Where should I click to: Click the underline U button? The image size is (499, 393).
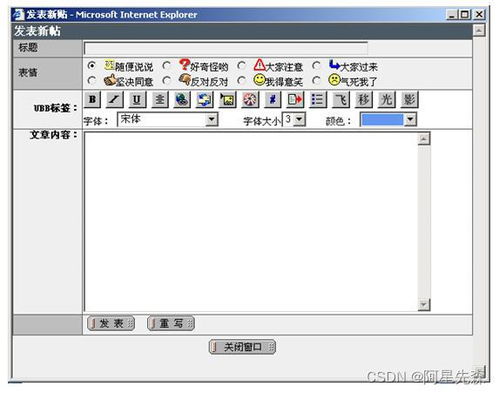[x=137, y=100]
